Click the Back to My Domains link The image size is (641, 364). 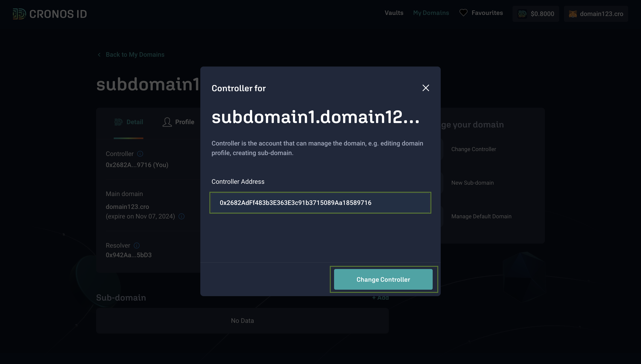pyautogui.click(x=135, y=55)
